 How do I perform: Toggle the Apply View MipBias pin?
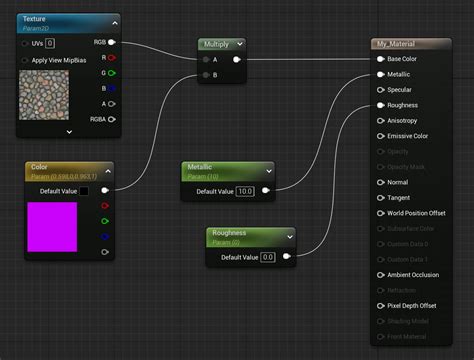[x=25, y=60]
